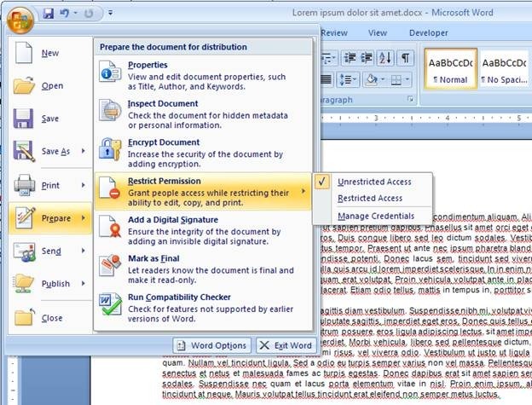532x405 pixels.
Task: Open the Borders dropdown arrow
Action: (408, 79)
